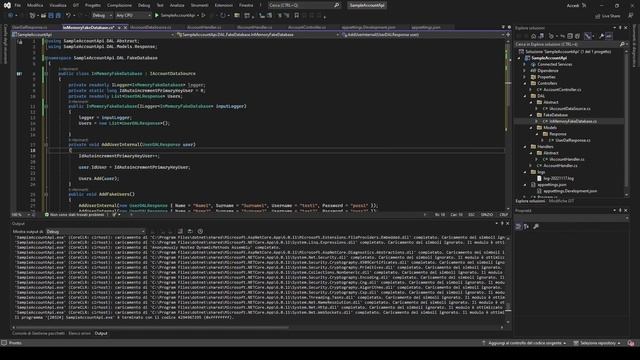Open the Debug configuration dropdown
640x360 pixels.
(x=102, y=16)
